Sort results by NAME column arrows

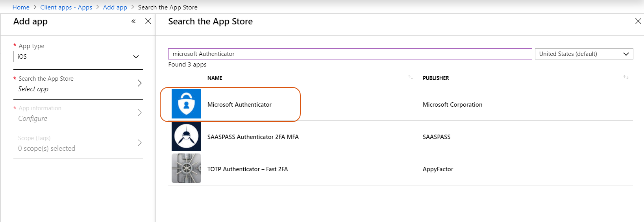point(411,78)
